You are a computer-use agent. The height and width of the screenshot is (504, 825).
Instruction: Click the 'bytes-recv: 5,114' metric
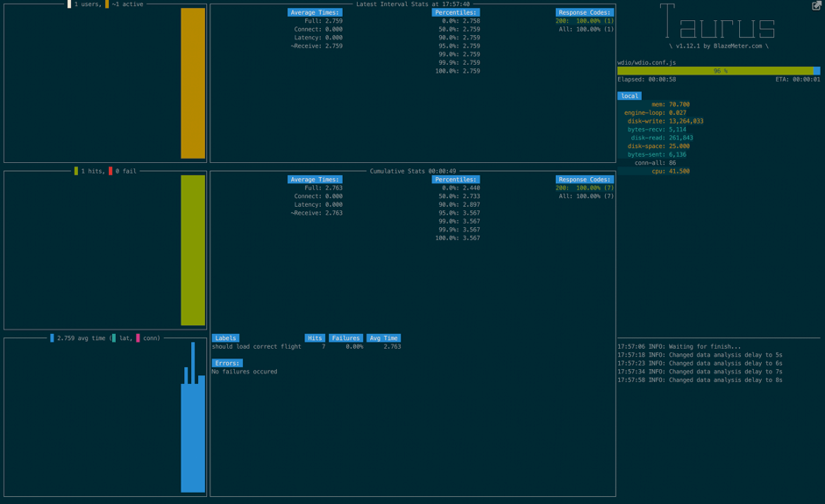click(x=657, y=130)
